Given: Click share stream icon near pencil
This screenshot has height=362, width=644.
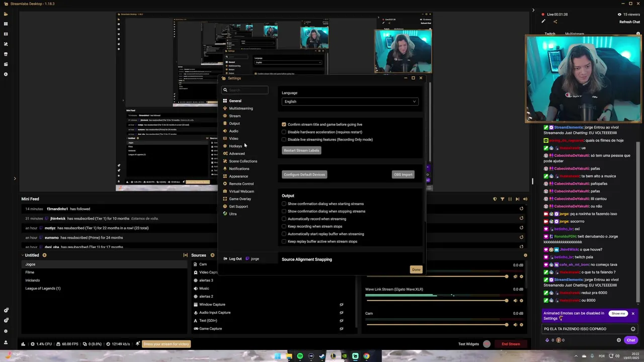Looking at the screenshot, I should coord(555,22).
